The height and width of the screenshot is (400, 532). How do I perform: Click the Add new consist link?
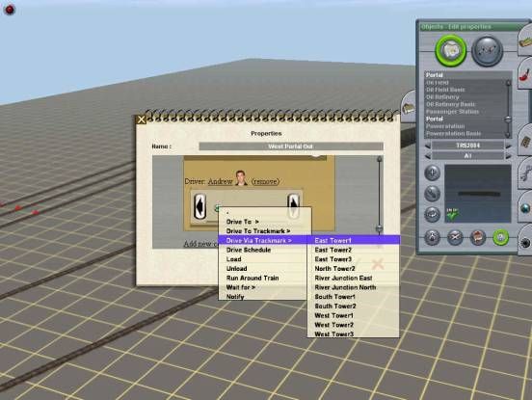(x=200, y=244)
